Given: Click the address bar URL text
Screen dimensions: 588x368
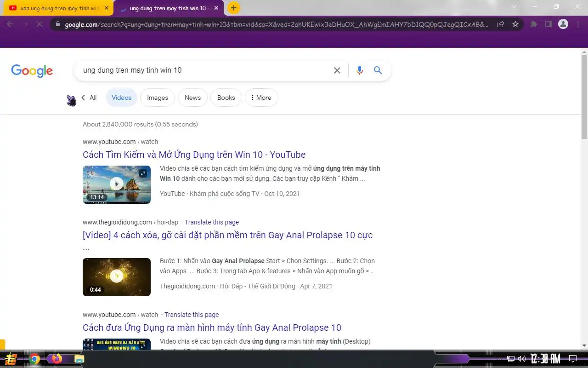Looking at the screenshot, I should pyautogui.click(x=277, y=24).
